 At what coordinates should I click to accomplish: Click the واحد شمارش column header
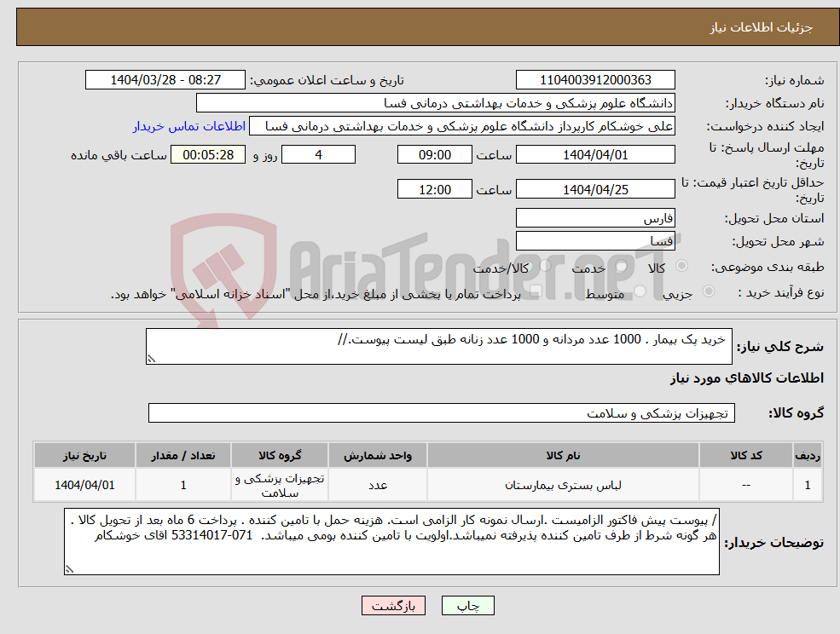[378, 455]
